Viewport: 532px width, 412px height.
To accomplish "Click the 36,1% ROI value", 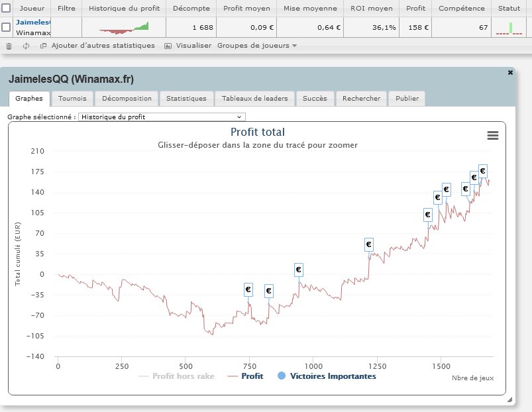I will click(x=384, y=27).
